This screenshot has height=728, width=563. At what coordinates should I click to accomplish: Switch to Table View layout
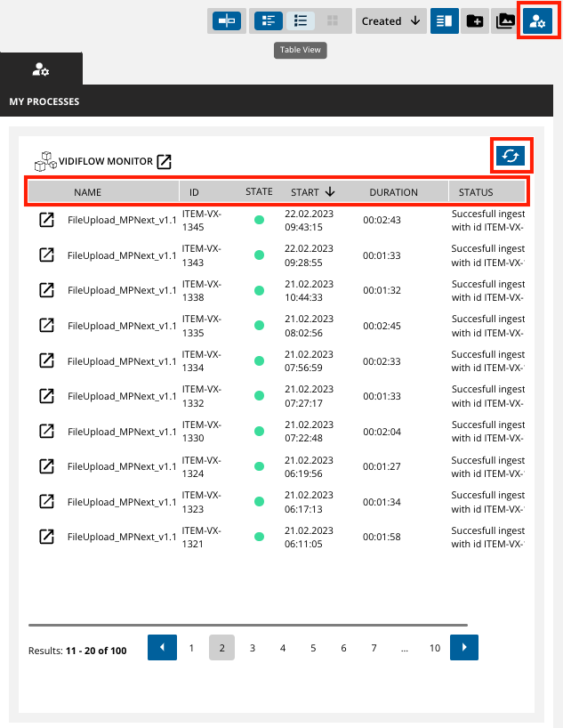click(301, 21)
